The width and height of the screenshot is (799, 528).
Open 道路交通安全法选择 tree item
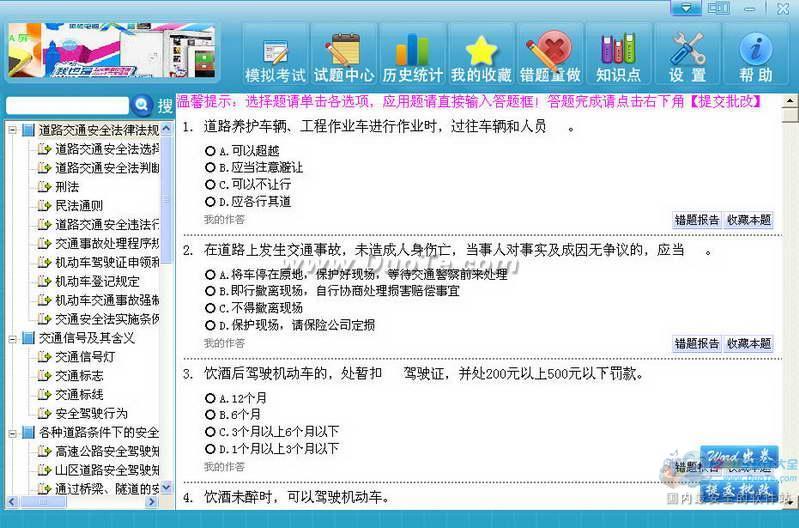point(107,149)
